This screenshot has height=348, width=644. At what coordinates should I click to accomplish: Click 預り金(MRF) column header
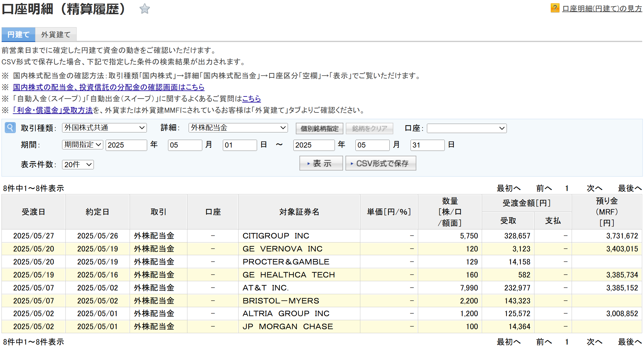point(607,212)
